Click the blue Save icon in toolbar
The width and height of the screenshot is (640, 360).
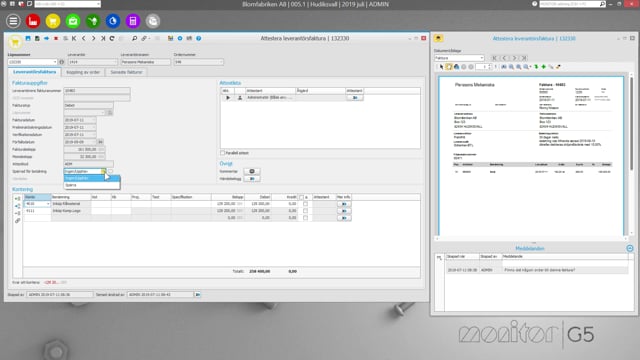pyautogui.click(x=28, y=38)
